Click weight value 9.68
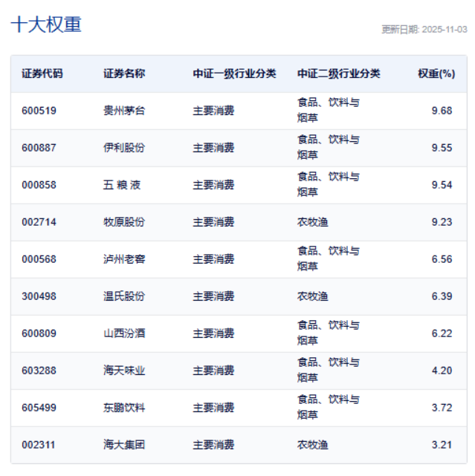The width and height of the screenshot is (475, 476). click(x=442, y=111)
